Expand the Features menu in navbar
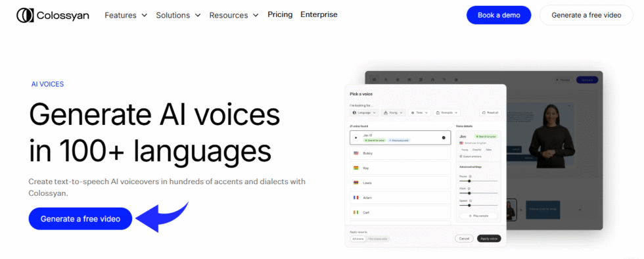 (x=126, y=15)
